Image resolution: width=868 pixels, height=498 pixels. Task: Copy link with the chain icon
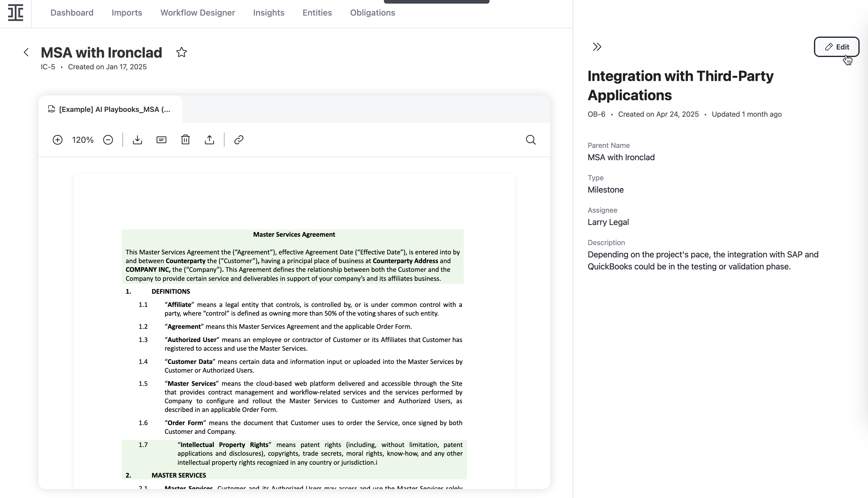pyautogui.click(x=239, y=140)
